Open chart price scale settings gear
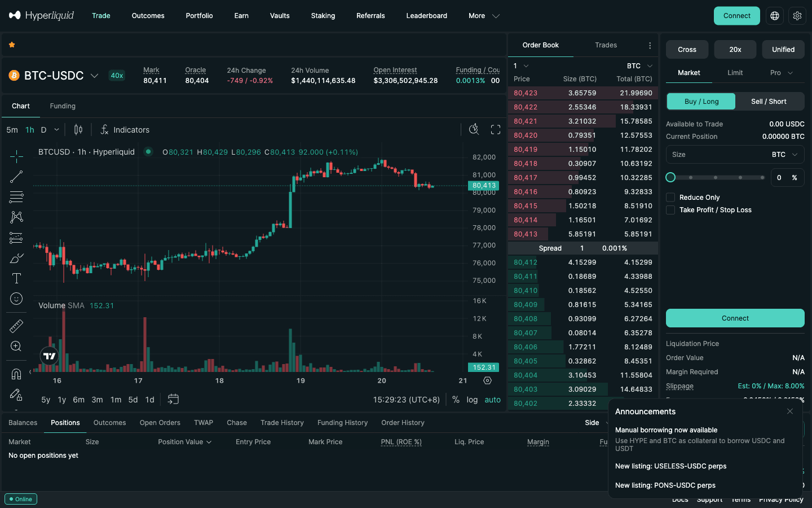 point(487,381)
